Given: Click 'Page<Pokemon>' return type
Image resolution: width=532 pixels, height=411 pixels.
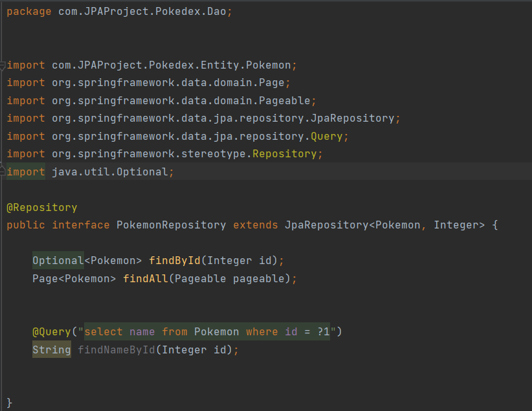Looking at the screenshot, I should pyautogui.click(x=74, y=279).
